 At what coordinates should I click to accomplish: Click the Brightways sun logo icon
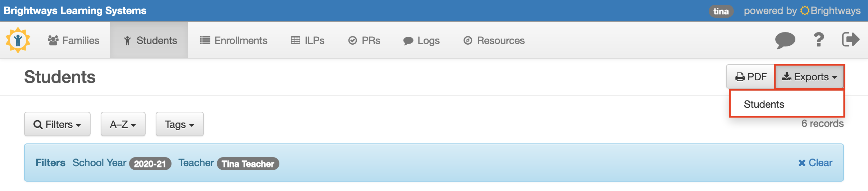click(18, 40)
